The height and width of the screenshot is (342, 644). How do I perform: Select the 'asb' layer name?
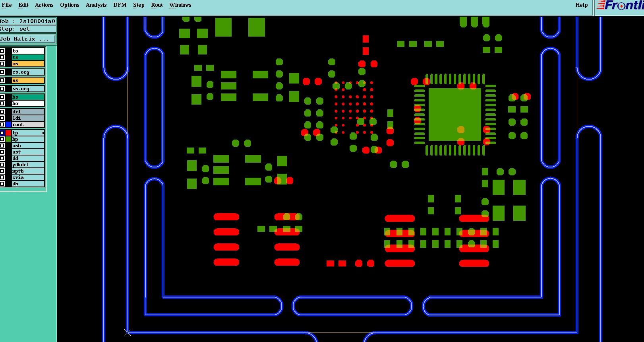28,146
